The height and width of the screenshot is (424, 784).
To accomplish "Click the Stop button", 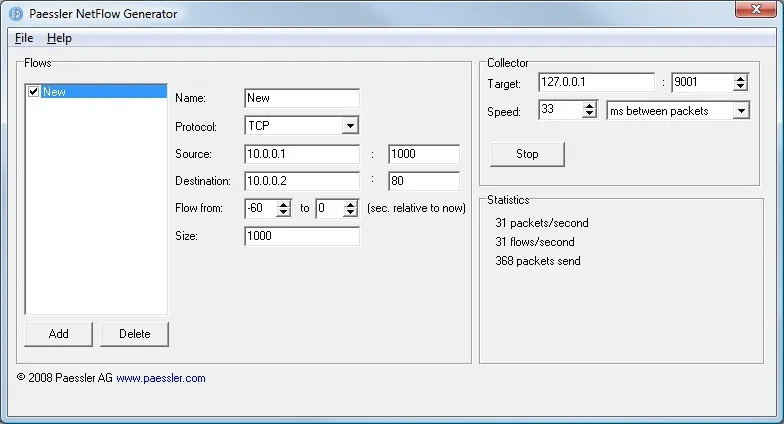I will pyautogui.click(x=527, y=154).
